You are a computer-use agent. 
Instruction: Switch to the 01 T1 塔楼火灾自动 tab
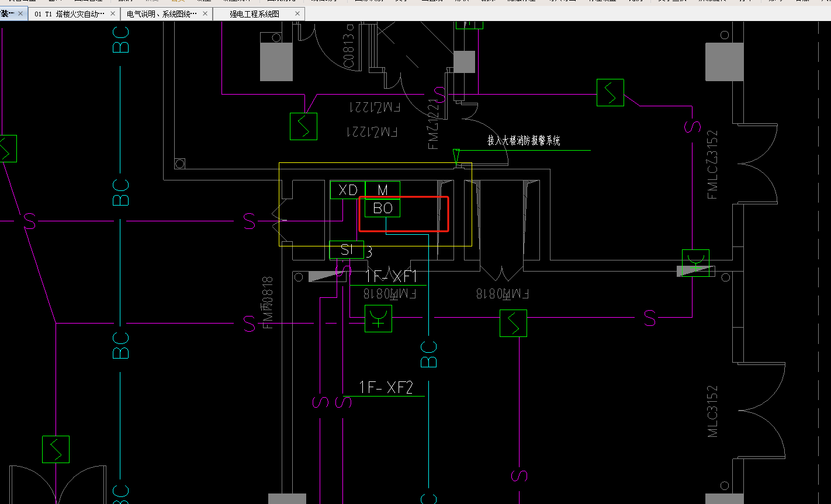tap(70, 14)
